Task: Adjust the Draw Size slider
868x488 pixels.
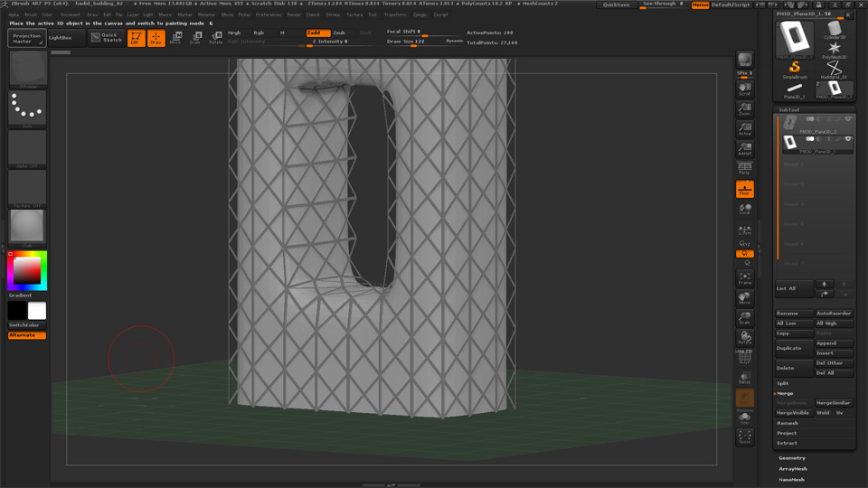Action: click(x=425, y=42)
